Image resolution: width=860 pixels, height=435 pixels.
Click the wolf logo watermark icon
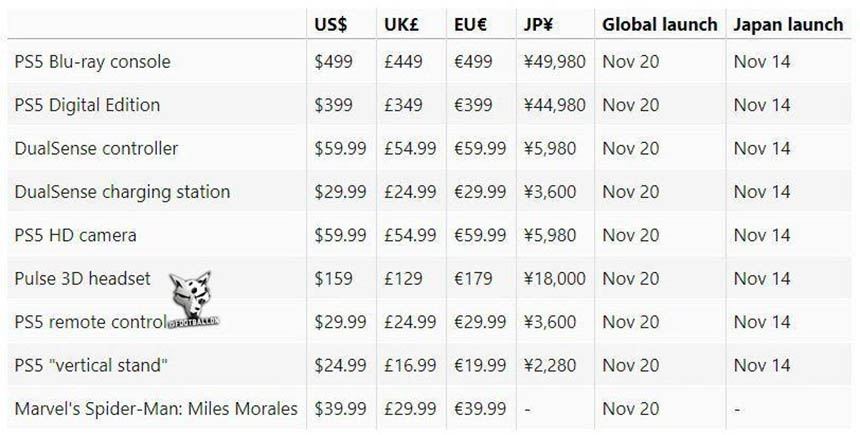(x=190, y=297)
